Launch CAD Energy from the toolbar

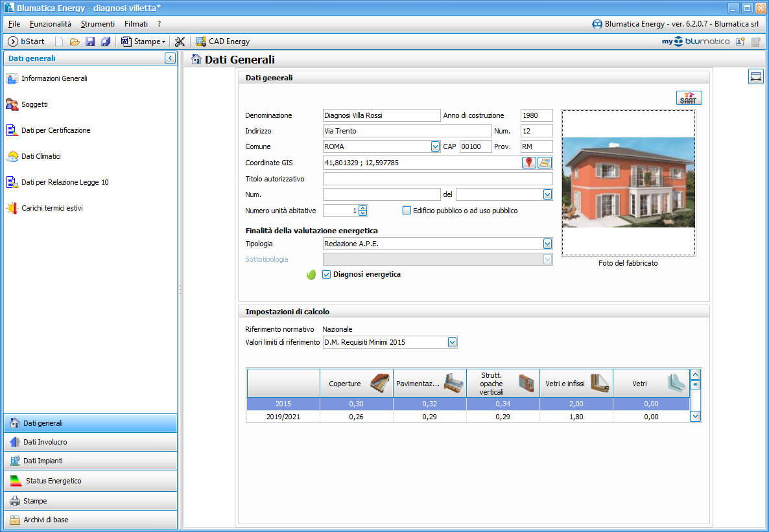tap(222, 41)
